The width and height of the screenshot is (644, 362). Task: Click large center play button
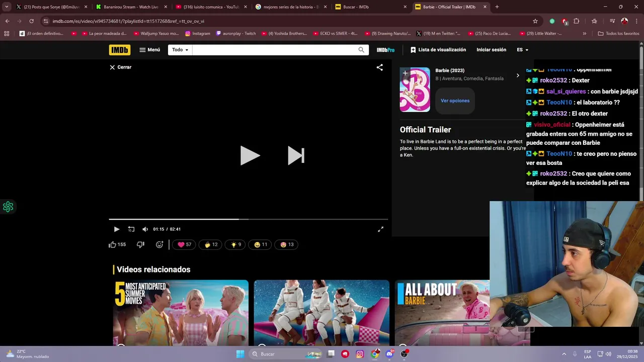coord(250,155)
